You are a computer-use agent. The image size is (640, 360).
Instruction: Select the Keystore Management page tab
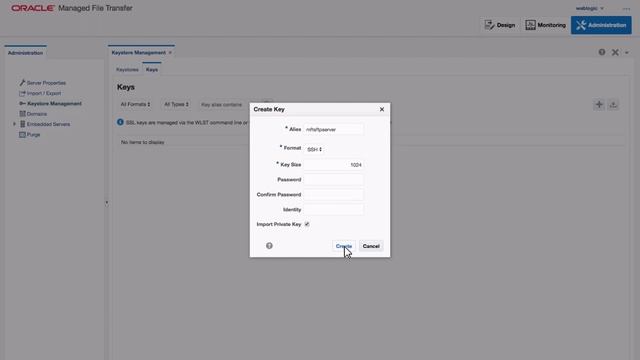pos(139,53)
